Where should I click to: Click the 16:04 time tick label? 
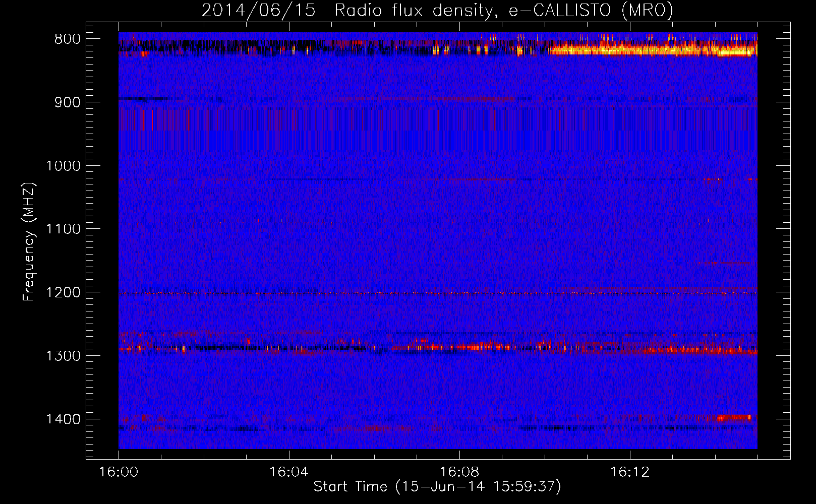(289, 472)
